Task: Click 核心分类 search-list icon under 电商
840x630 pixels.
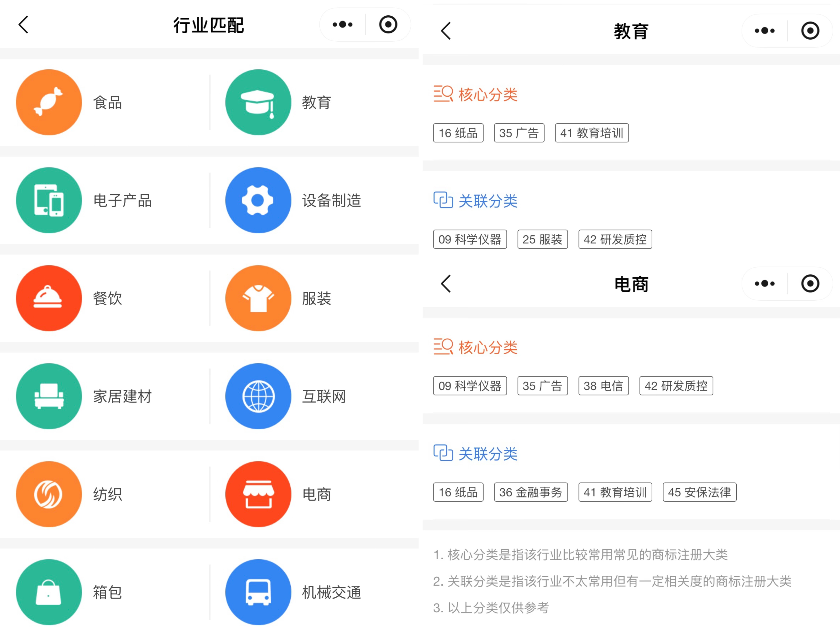Action: click(x=443, y=347)
